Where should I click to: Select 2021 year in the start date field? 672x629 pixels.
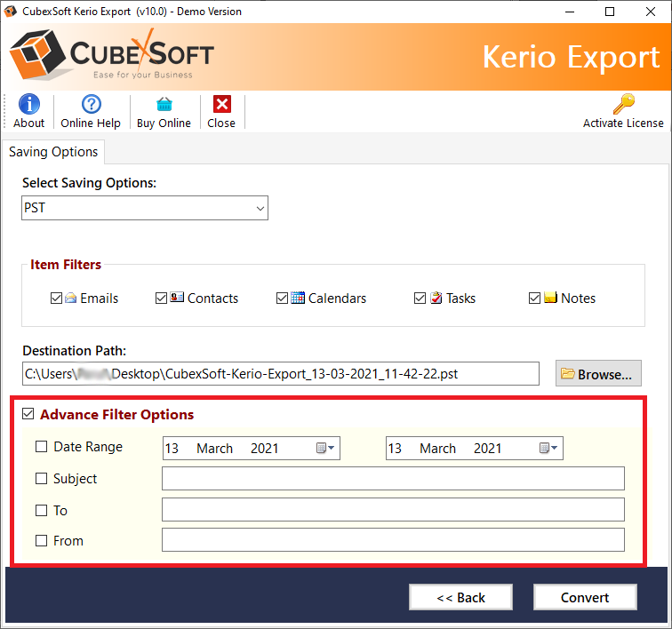click(265, 449)
